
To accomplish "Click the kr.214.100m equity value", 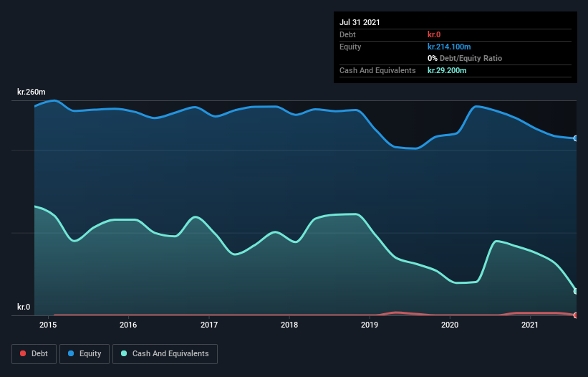I will tap(449, 47).
